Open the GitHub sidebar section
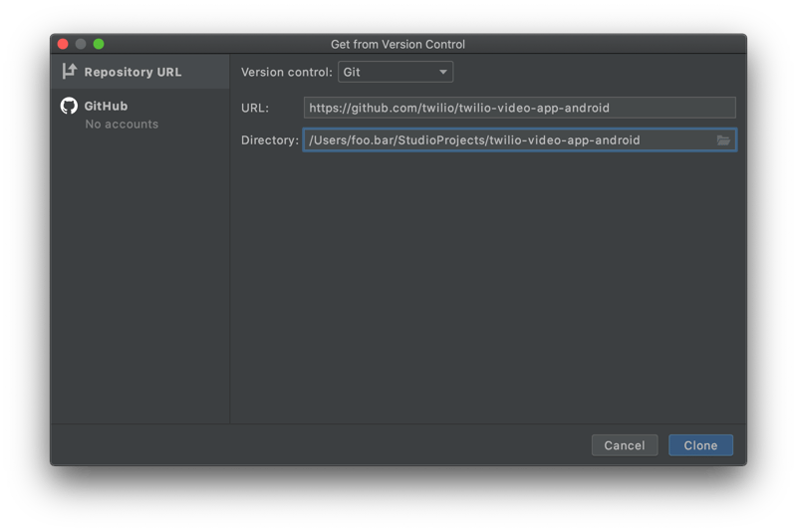 click(140, 115)
